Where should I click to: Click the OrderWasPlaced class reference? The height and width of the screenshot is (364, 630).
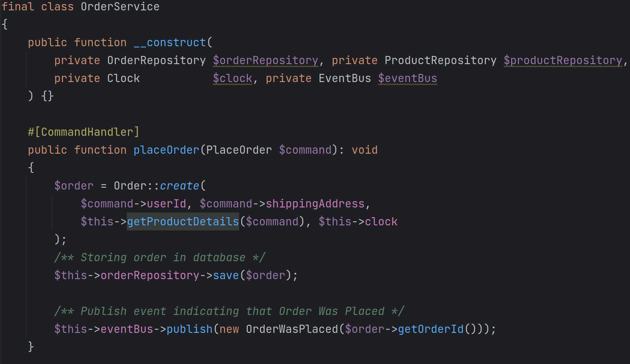292,329
